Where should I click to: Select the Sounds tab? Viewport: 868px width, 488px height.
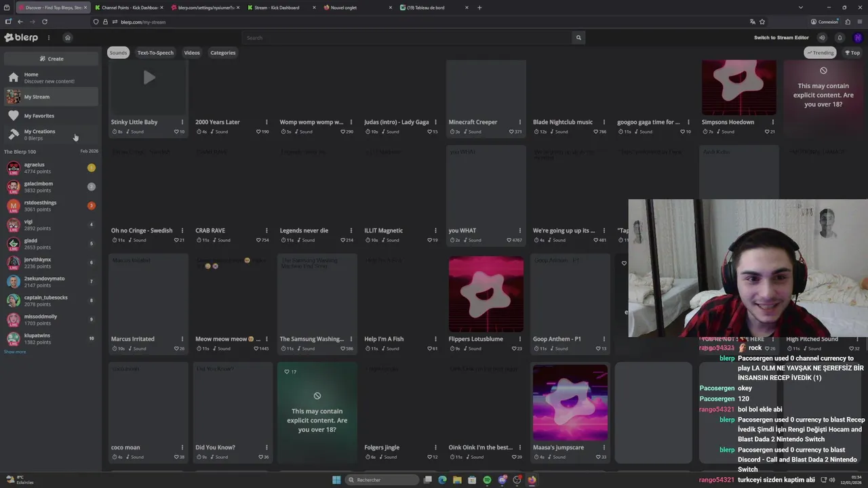(x=118, y=53)
